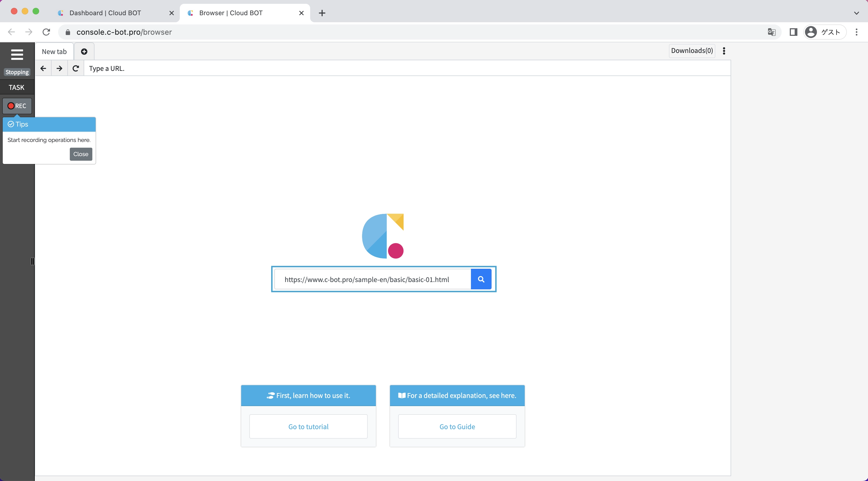Click the blue search magnifier button
The image size is (868, 481).
click(x=481, y=279)
